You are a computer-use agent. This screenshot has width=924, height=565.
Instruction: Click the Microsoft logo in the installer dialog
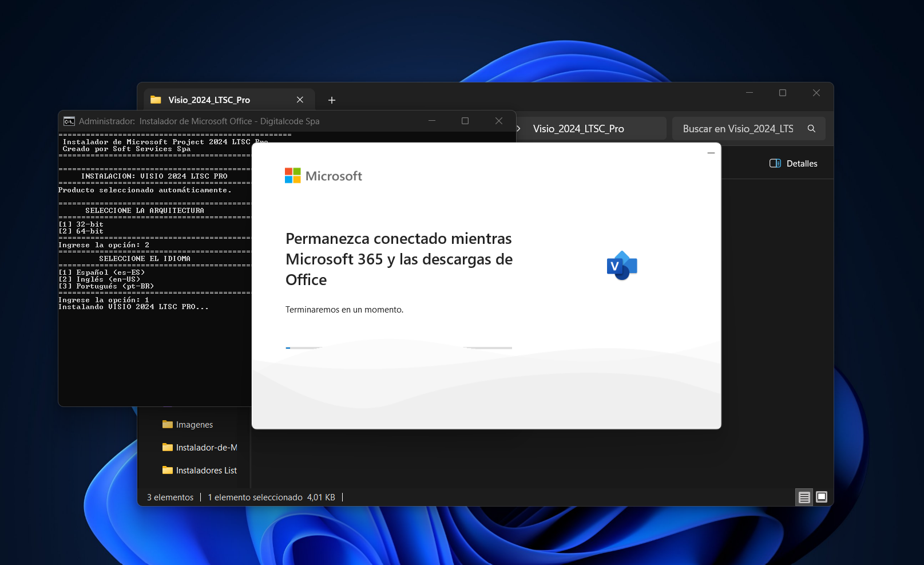tap(324, 176)
